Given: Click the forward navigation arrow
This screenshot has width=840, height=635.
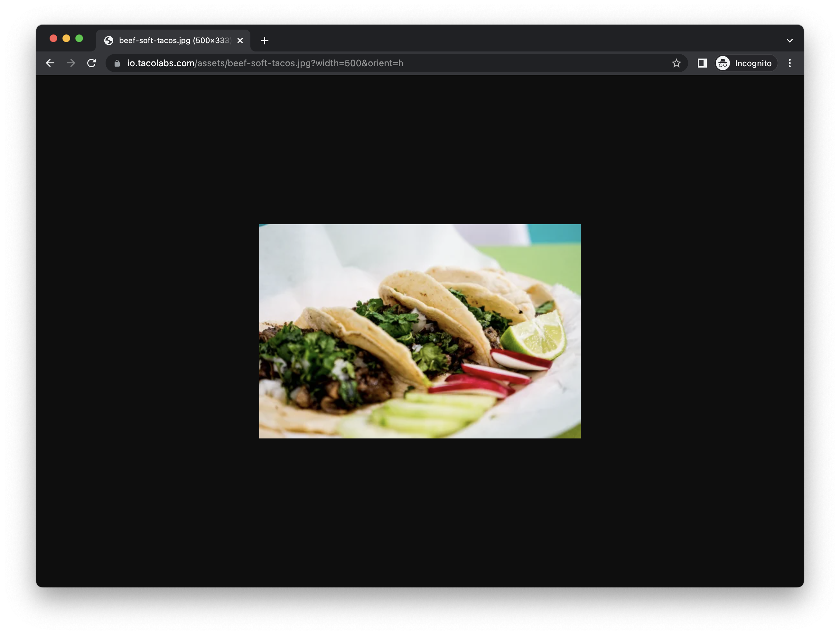Looking at the screenshot, I should [70, 63].
